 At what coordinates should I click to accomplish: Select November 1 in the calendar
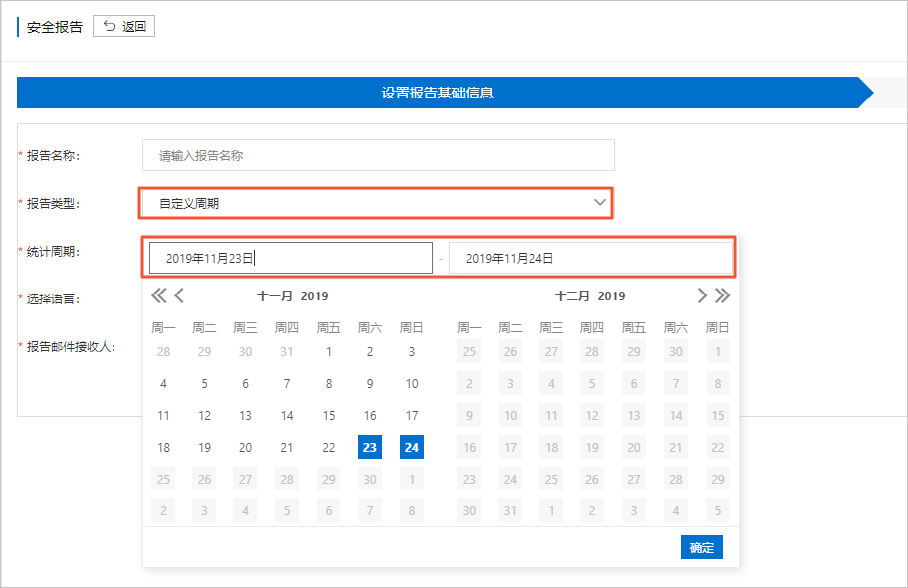coord(329,351)
